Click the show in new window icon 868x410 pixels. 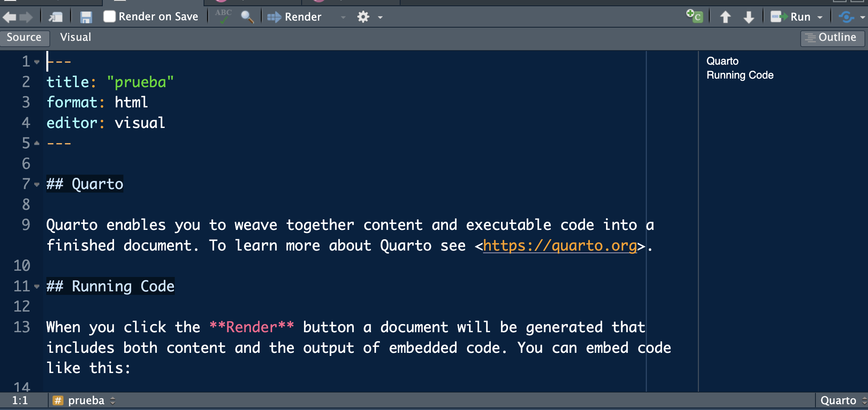click(56, 17)
